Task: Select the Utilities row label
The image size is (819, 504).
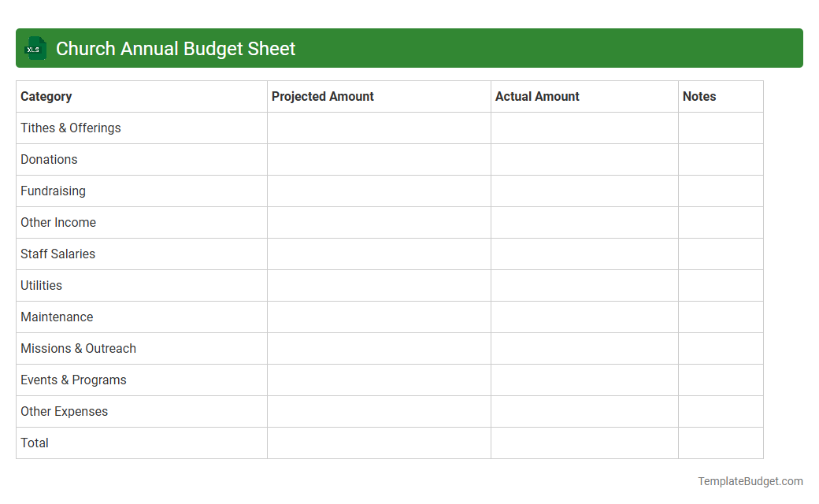Action: (41, 285)
